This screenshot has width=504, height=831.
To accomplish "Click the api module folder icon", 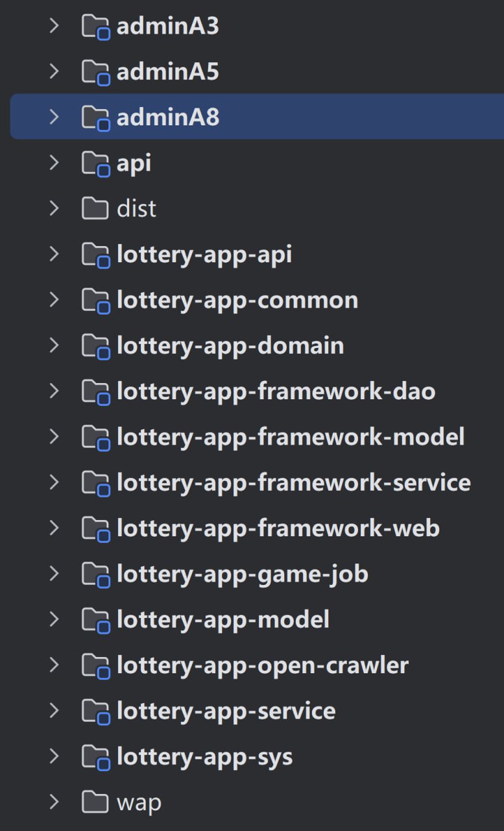I will [x=95, y=164].
